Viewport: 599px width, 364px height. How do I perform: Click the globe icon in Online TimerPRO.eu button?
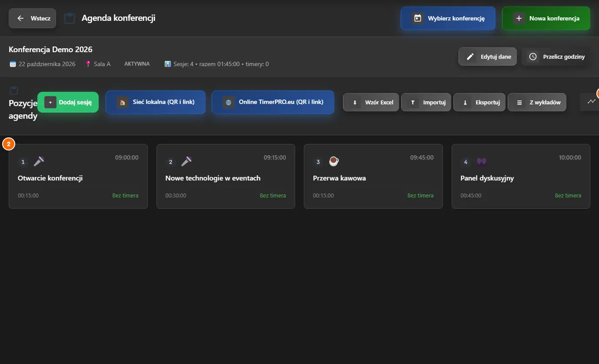point(229,103)
